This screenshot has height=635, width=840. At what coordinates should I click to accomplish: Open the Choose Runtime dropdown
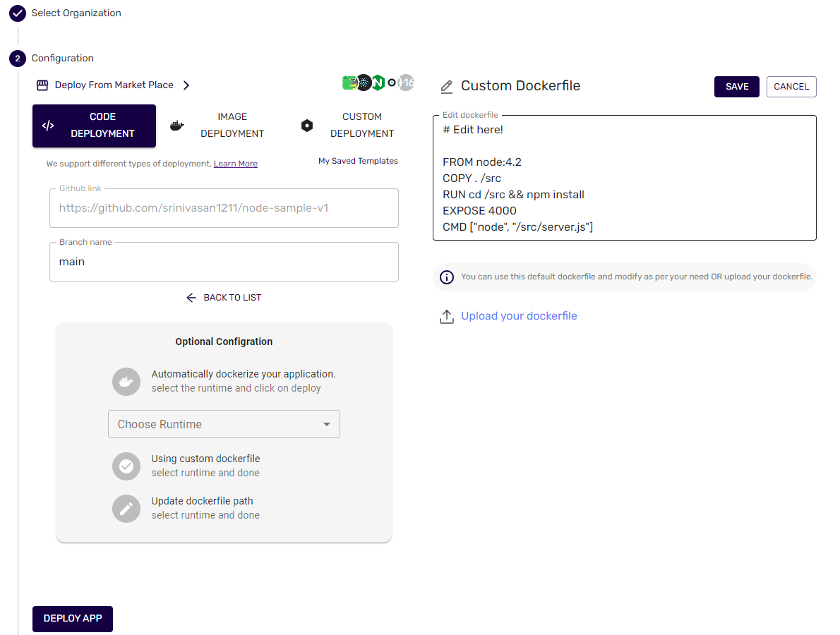tap(224, 424)
